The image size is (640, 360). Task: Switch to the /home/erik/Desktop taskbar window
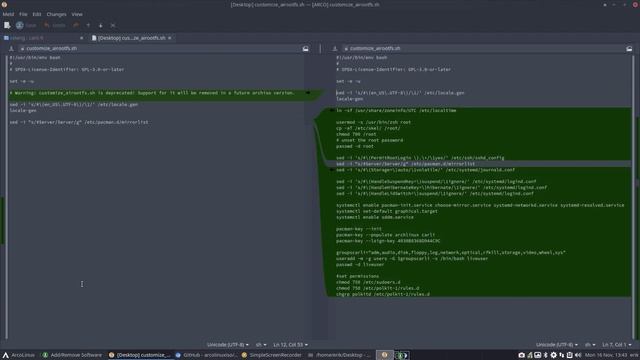338,355
